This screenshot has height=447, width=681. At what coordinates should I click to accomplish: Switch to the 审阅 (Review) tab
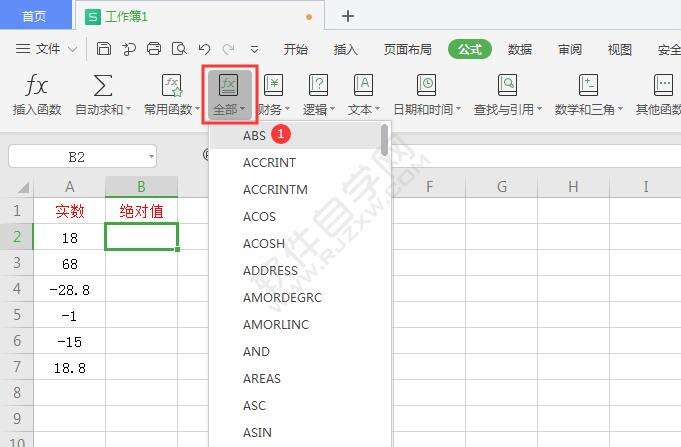click(570, 49)
